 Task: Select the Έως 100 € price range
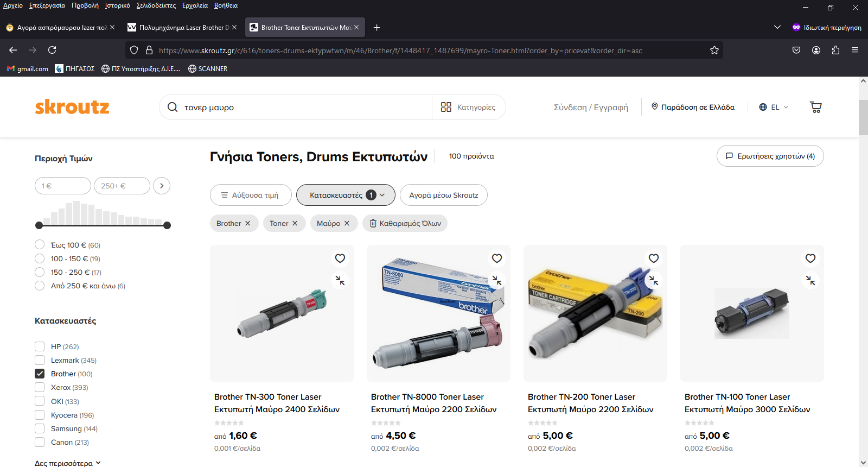coord(40,245)
